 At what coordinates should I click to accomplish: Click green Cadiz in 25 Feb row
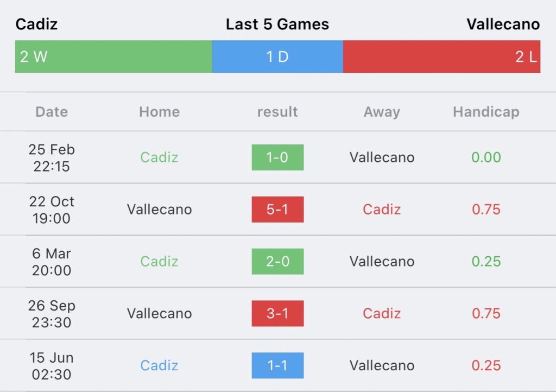coord(159,157)
